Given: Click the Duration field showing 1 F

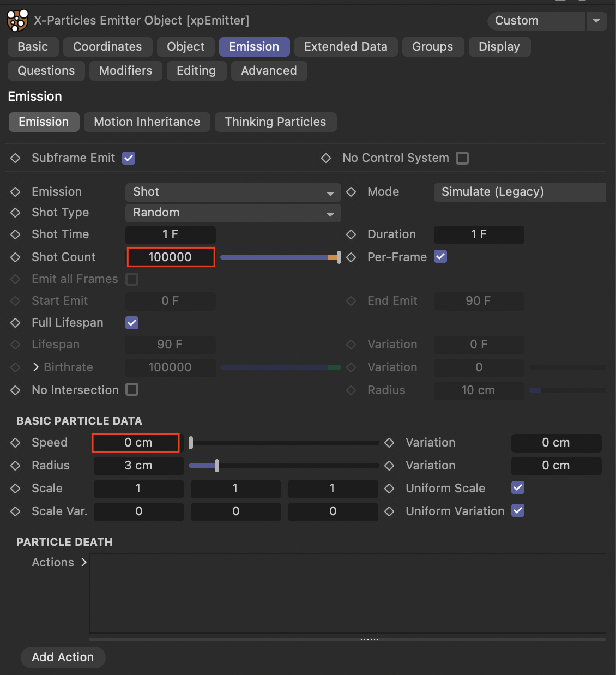Looking at the screenshot, I should pyautogui.click(x=479, y=234).
